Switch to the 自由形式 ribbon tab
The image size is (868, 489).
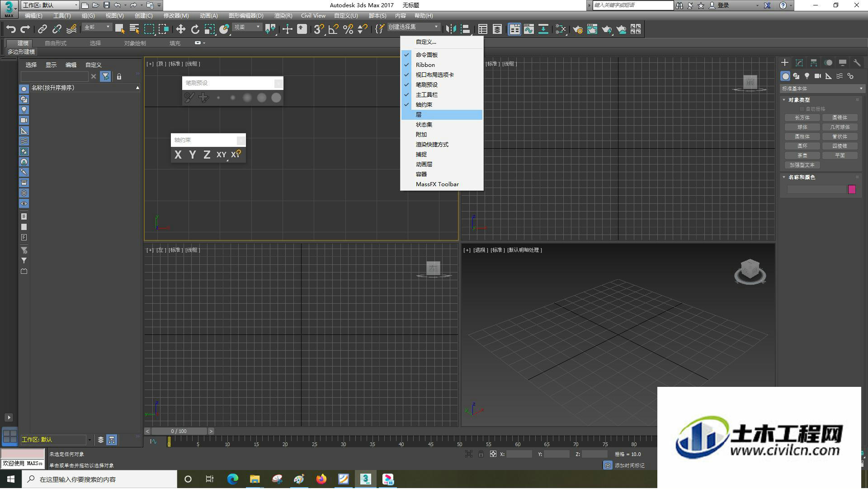click(56, 43)
